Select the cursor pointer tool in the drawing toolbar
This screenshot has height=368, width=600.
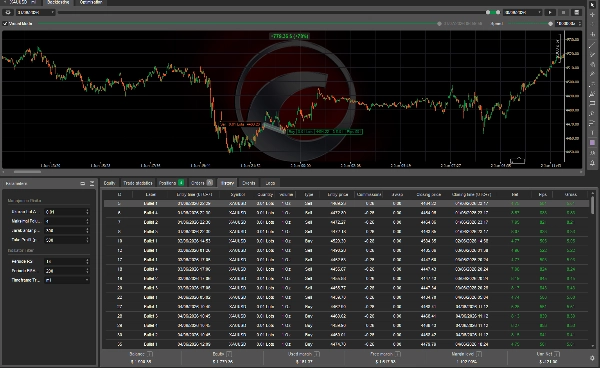coord(592,5)
